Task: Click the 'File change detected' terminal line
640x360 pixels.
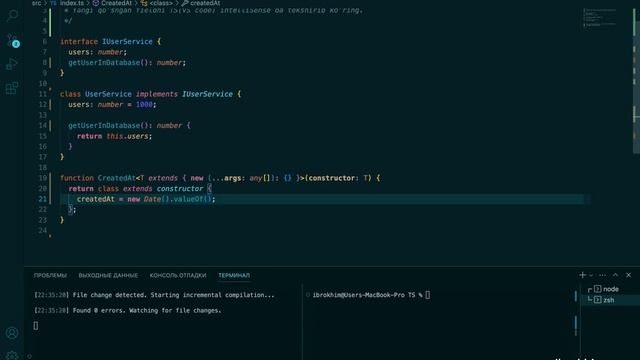Action: point(154,295)
